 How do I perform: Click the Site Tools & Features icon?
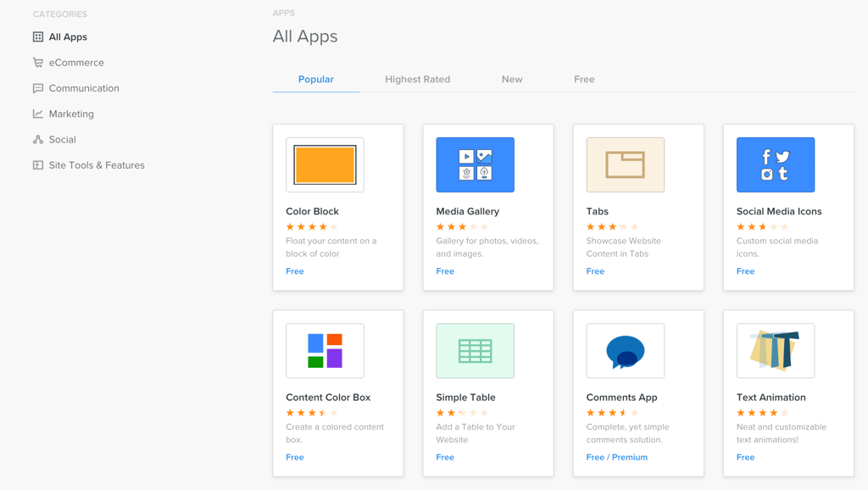click(37, 165)
